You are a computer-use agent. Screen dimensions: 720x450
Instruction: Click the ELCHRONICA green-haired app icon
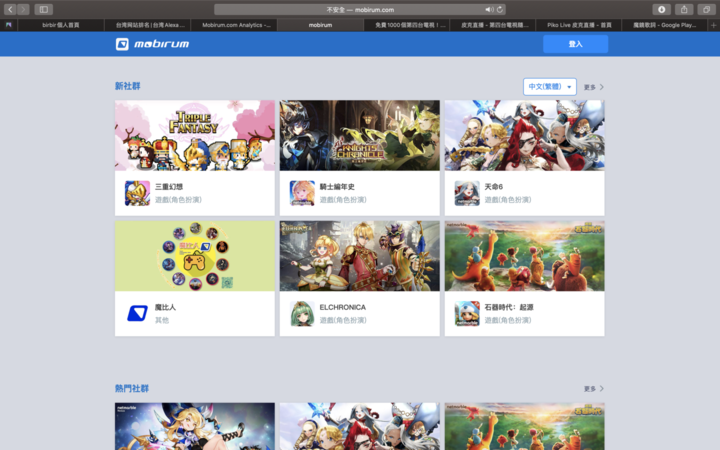[302, 314]
